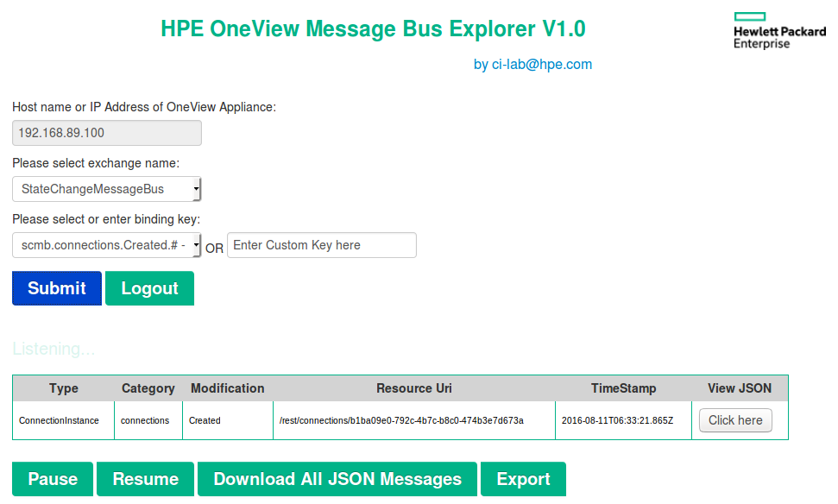Click the /rest/connections resource URI cell

pos(414,420)
